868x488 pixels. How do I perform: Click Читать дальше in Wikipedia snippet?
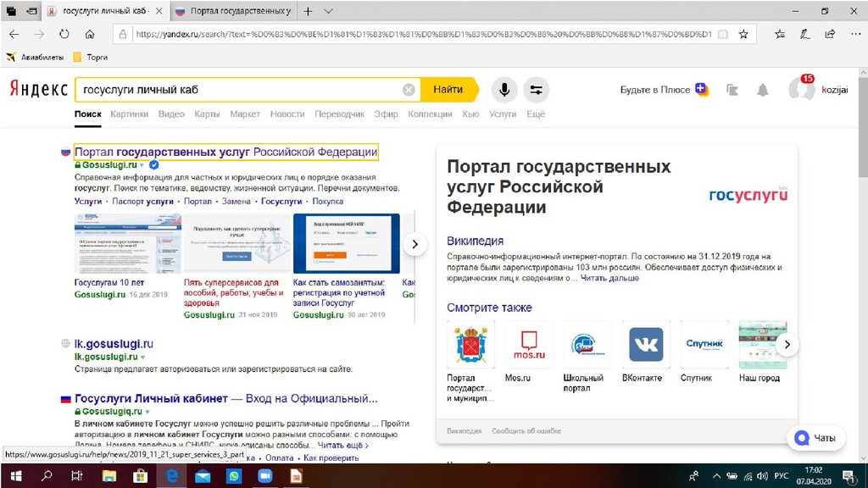609,278
